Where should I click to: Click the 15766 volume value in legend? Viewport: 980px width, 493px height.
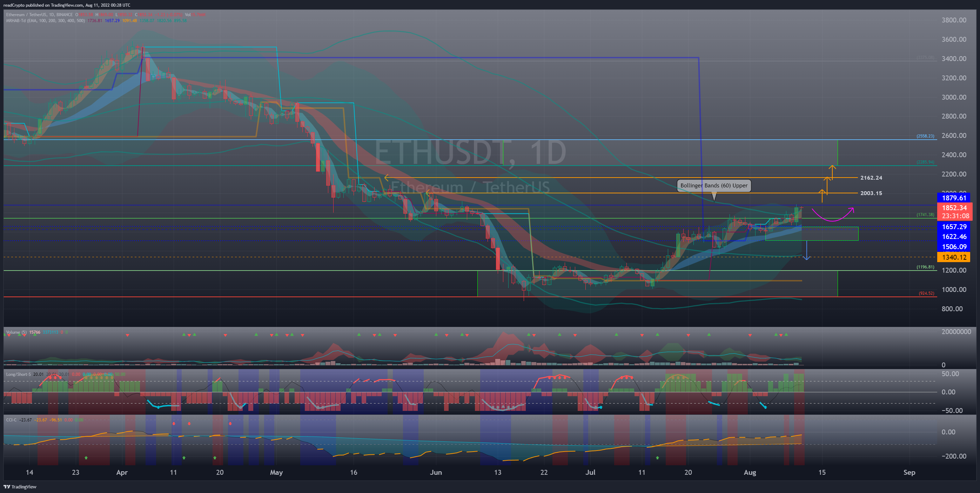[35, 332]
